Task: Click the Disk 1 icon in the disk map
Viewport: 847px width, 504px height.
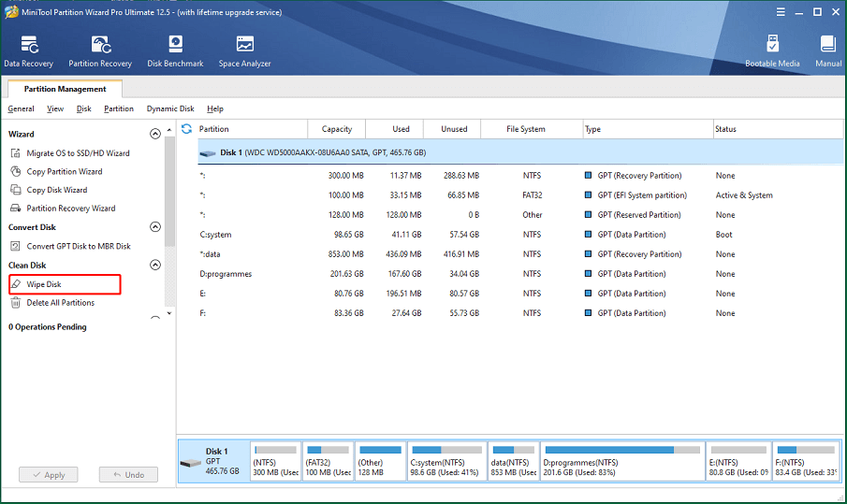Action: point(190,463)
